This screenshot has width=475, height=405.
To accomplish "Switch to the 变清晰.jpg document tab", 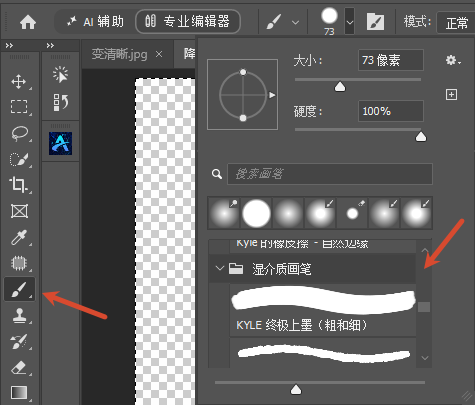I will [x=119, y=54].
